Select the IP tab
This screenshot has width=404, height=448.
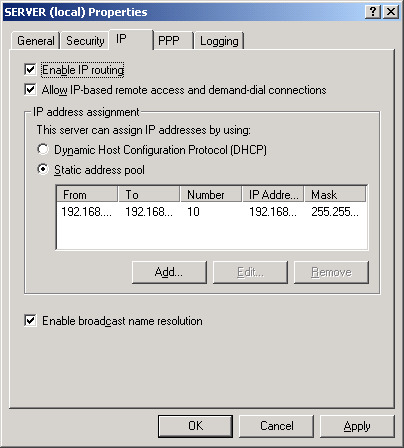[x=131, y=40]
